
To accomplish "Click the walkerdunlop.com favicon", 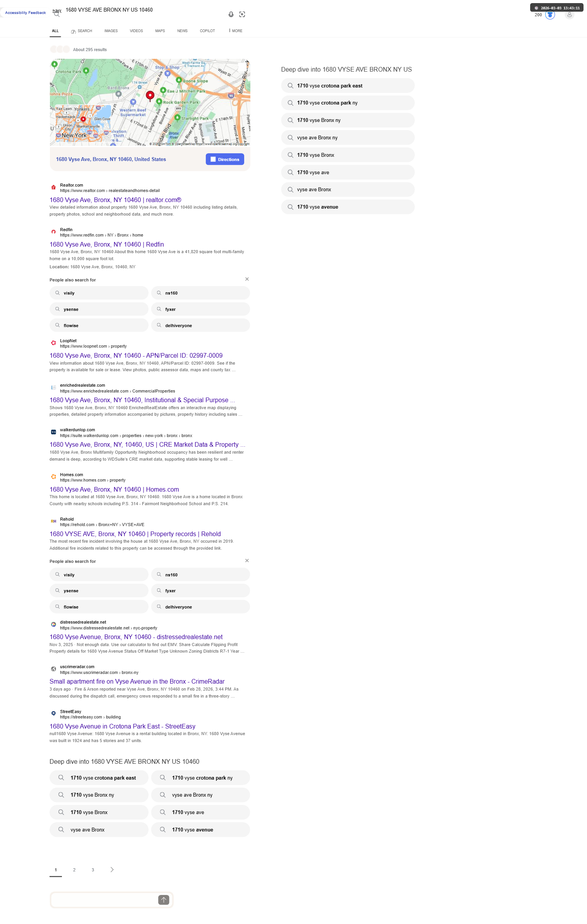I will 53,432.
